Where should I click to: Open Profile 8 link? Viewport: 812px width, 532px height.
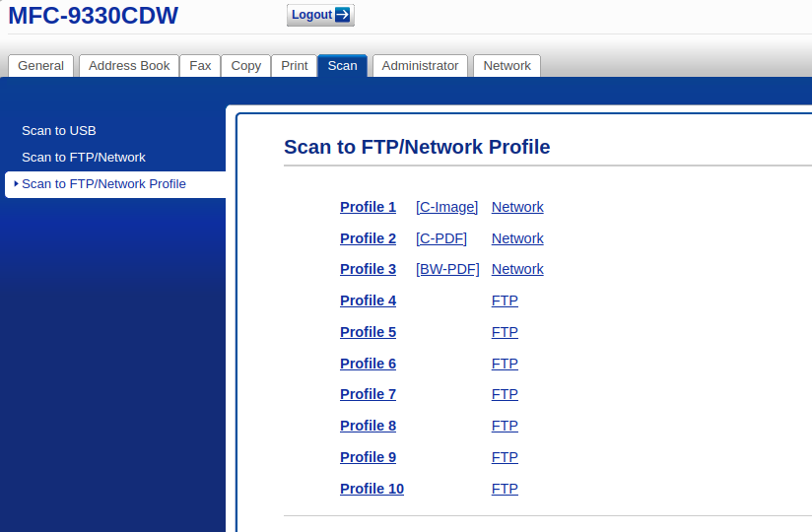[x=369, y=426]
